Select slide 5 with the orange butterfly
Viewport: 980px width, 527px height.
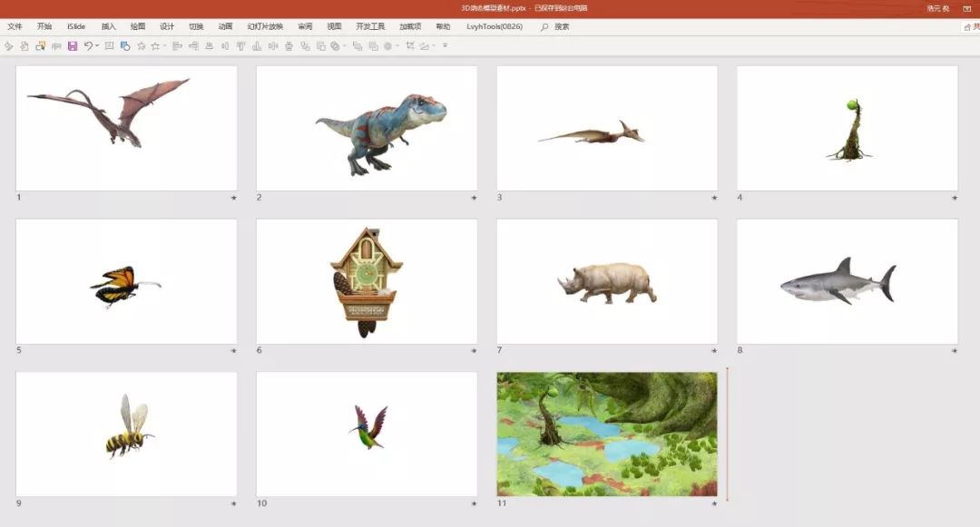(x=126, y=281)
